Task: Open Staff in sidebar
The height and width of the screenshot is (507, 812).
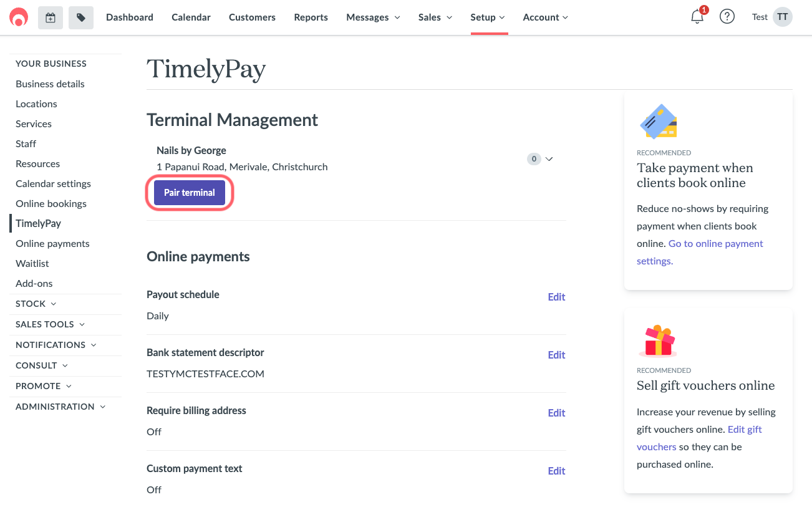Action: (26, 143)
